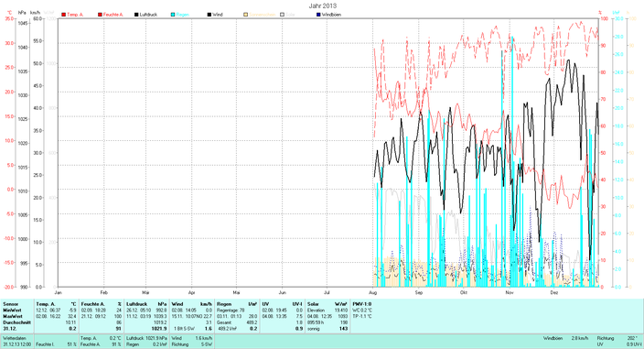The height and width of the screenshot is (349, 644).
Task: Click the 'S-SW' direction in status bar
Action: click(x=207, y=344)
